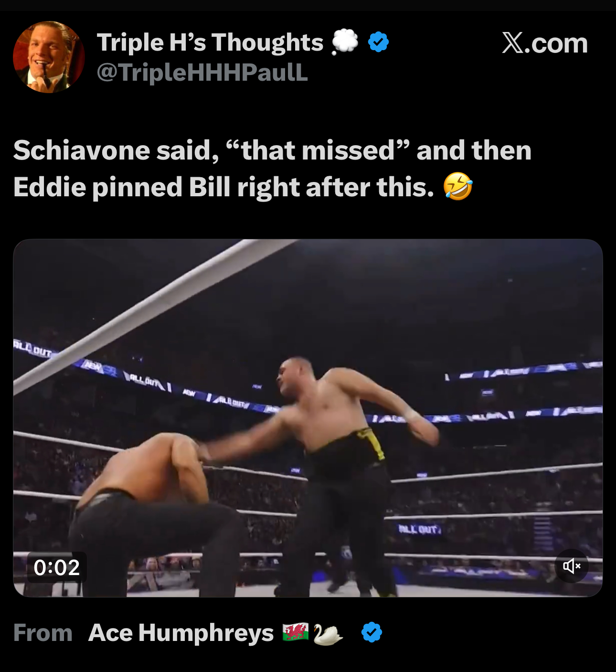The width and height of the screenshot is (616, 672).
Task: Tap the swan emoji after Ace Humphreys
Action: point(327,634)
